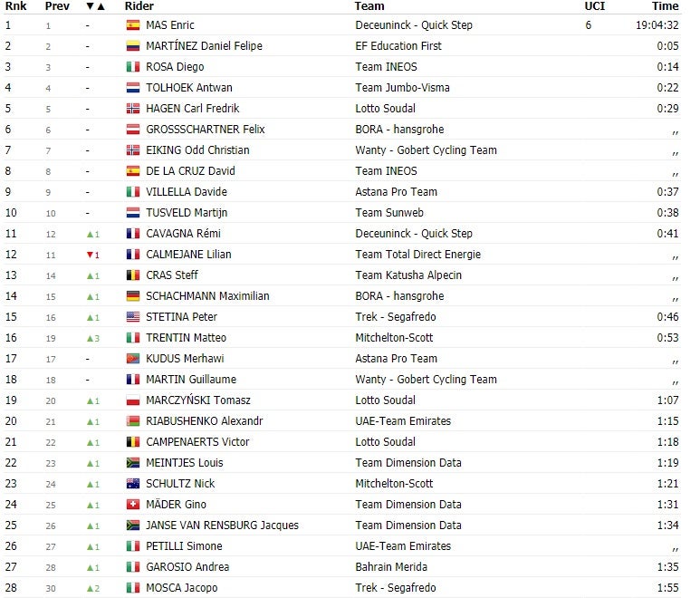Image resolution: width=700 pixels, height=598 pixels.
Task: Open rider profile of PETILLI Simone
Action: click(184, 546)
